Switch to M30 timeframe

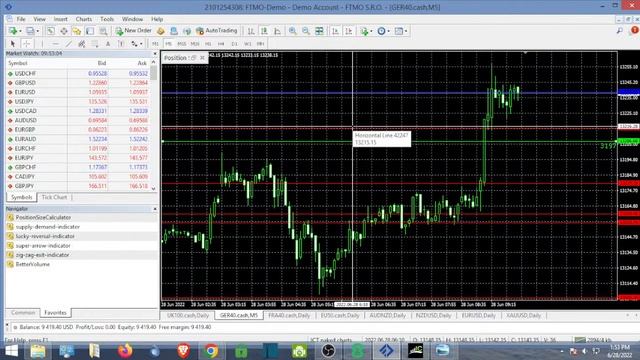[x=195, y=44]
